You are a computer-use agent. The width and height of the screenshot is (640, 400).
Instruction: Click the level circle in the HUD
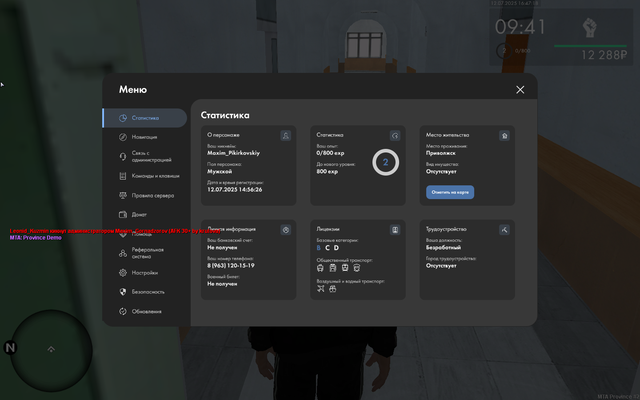coord(504,51)
